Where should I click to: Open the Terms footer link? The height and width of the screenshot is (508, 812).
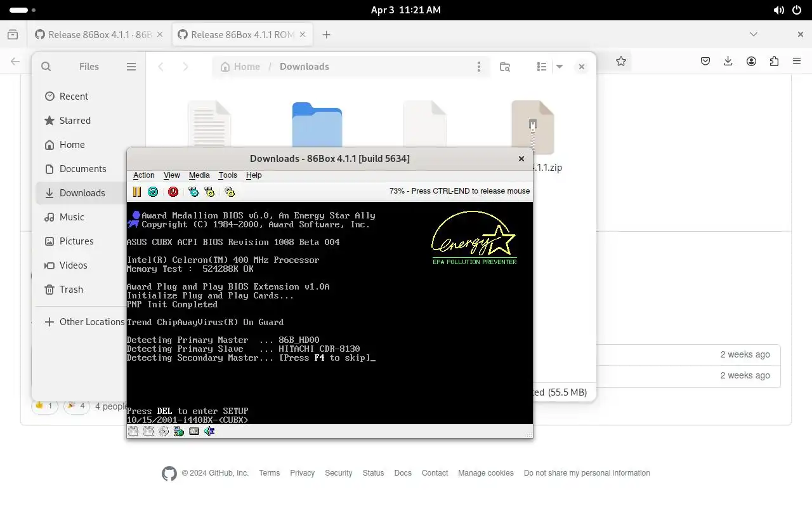269,473
